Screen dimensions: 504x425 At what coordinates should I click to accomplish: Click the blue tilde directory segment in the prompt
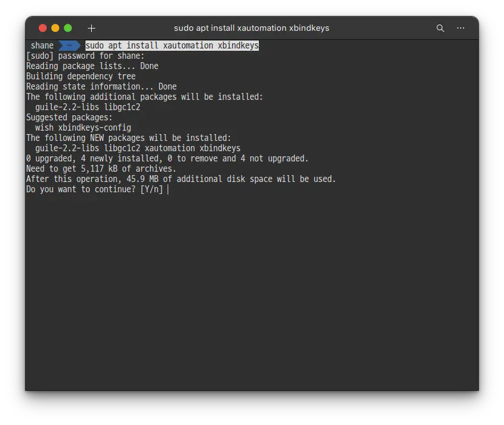(69, 46)
